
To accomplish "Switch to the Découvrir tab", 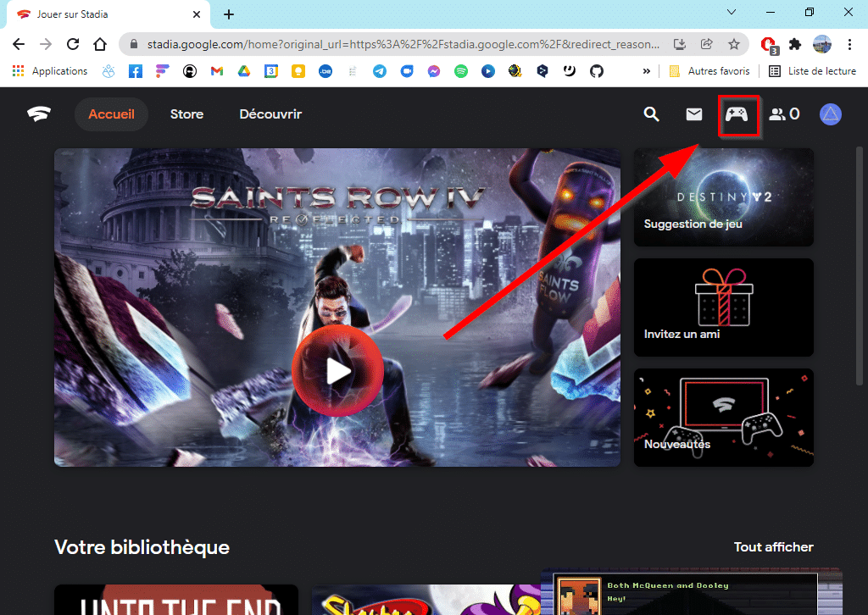I will [x=270, y=114].
